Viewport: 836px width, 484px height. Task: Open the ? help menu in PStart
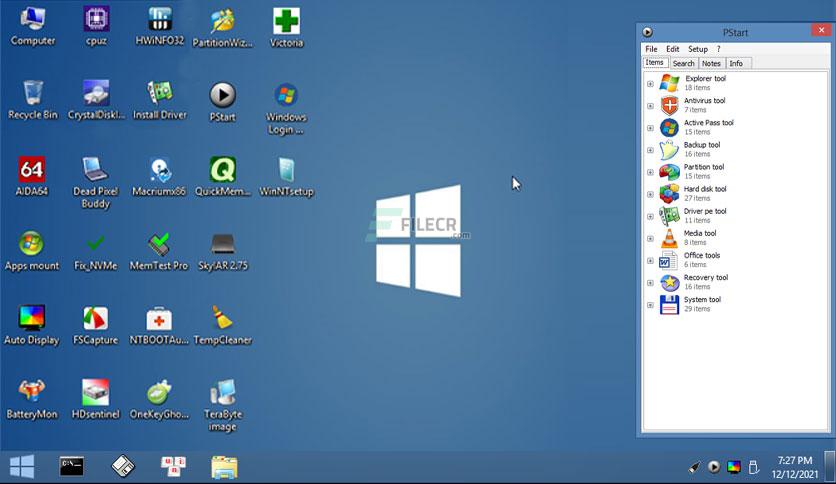(x=718, y=49)
